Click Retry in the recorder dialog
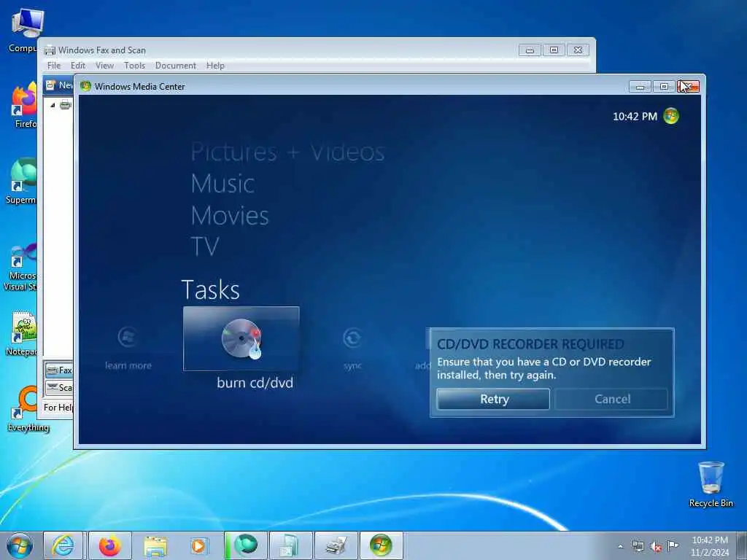Viewport: 747px width, 560px height. point(493,399)
